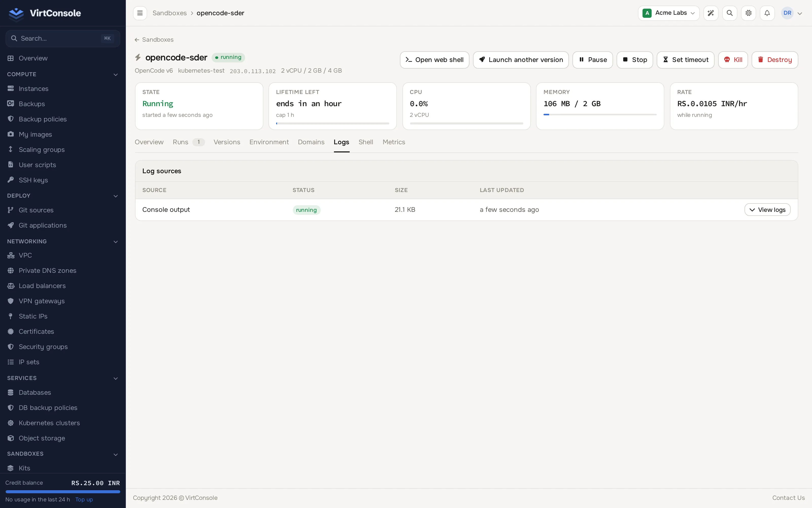Click the Open web shell button
This screenshot has width=812, height=508.
coord(434,60)
